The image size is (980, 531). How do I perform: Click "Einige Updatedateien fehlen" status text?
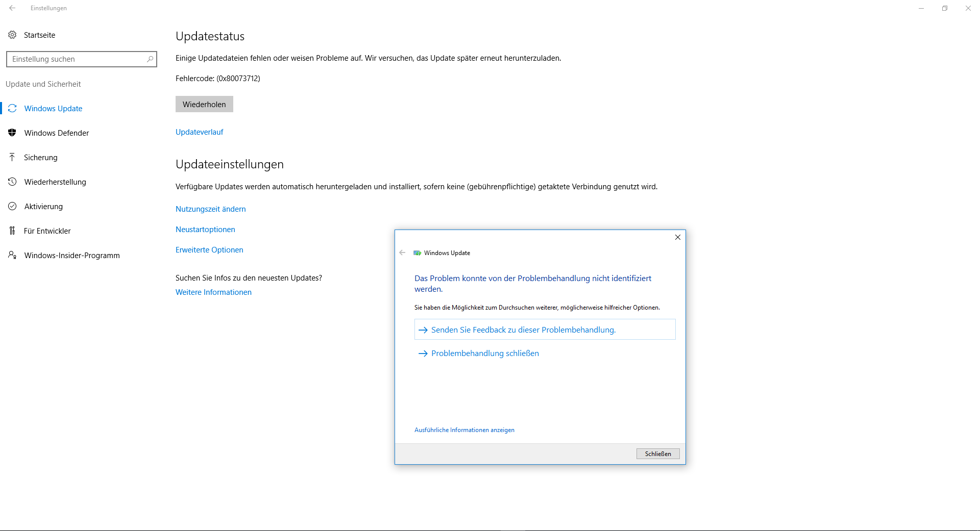(x=369, y=58)
